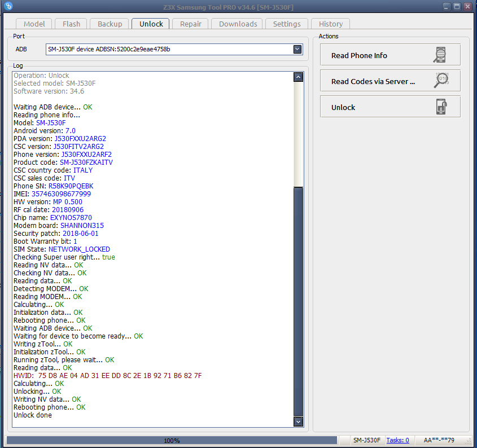Image resolution: width=477 pixels, height=448 pixels.
Task: Click the SIM State NETWORK_LOCKED line
Action: (x=62, y=249)
